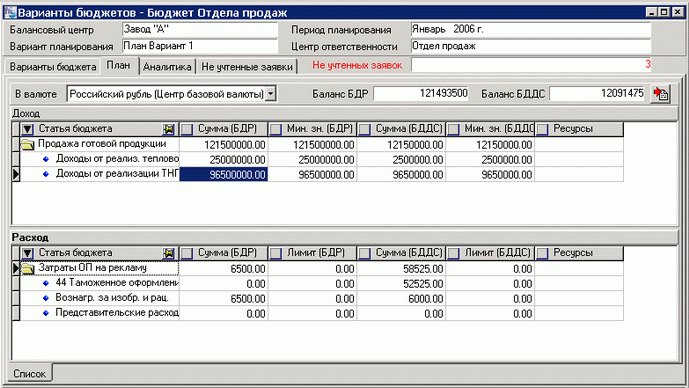Image resolution: width=689 pixels, height=388 pixels.
Task: Click highlighted cell 96500000.00
Action: [x=224, y=174]
